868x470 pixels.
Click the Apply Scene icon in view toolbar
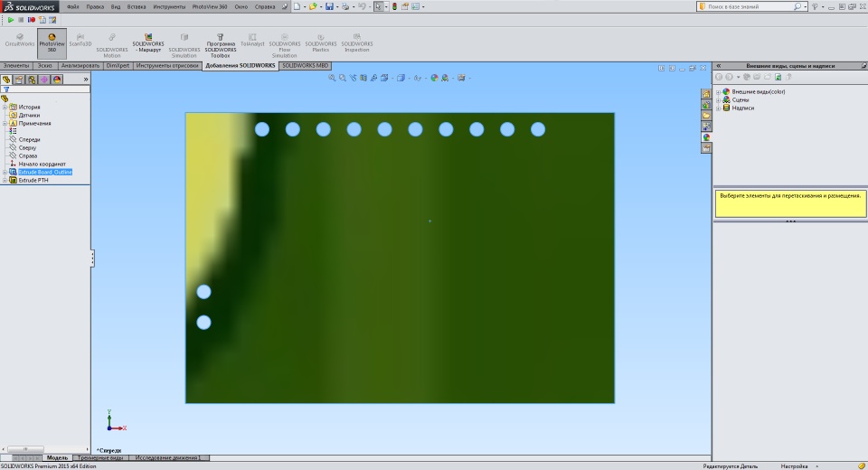point(445,78)
